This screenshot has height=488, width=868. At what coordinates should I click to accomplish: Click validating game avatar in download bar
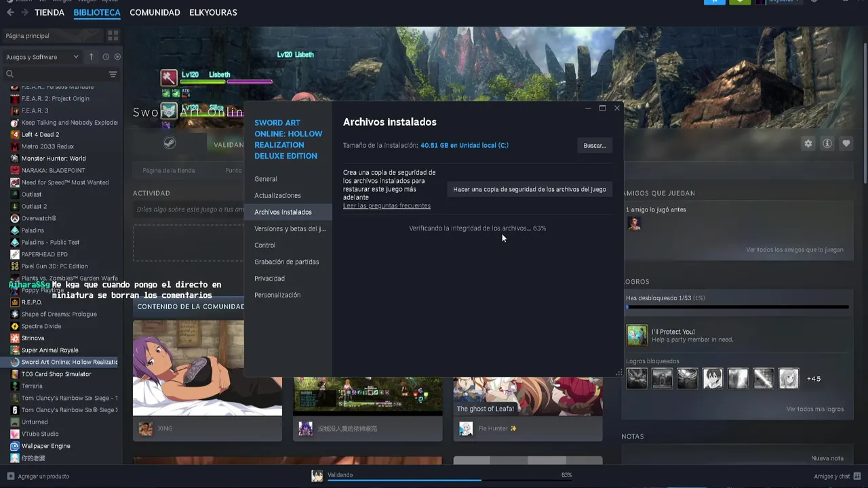pos(317,476)
